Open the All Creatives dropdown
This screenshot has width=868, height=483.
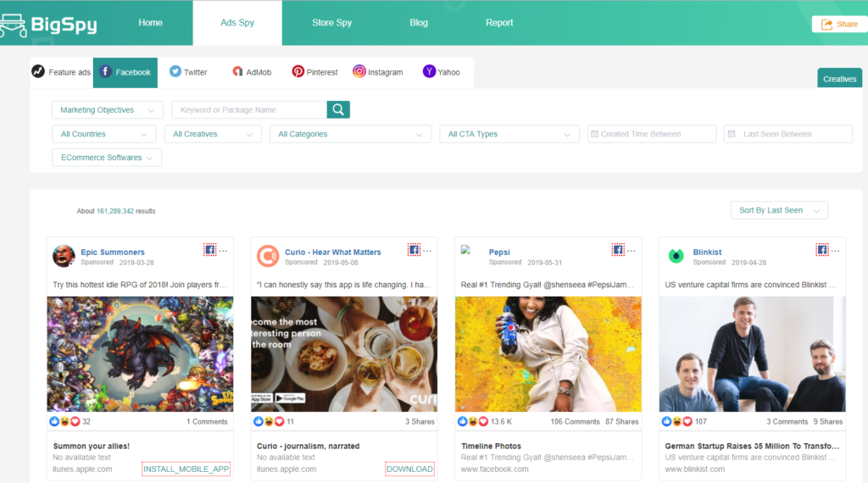pyautogui.click(x=213, y=134)
